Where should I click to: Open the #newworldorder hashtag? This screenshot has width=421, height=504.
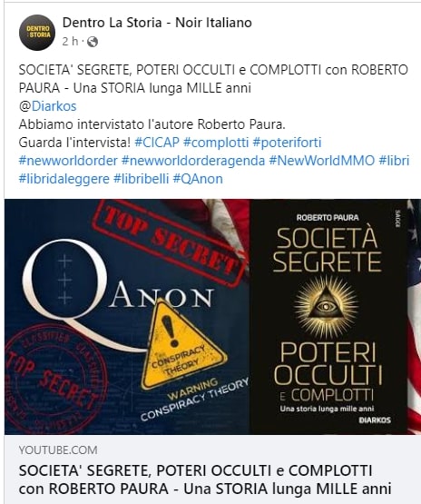[68, 161]
